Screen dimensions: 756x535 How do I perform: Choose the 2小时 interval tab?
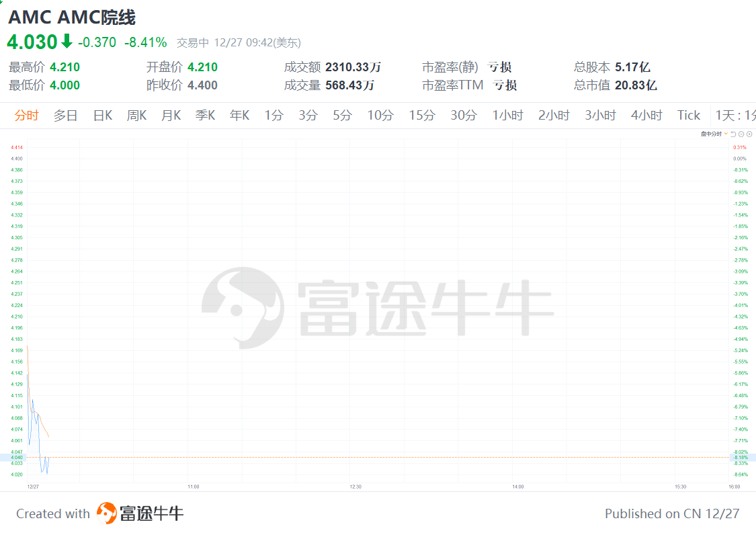point(554,116)
